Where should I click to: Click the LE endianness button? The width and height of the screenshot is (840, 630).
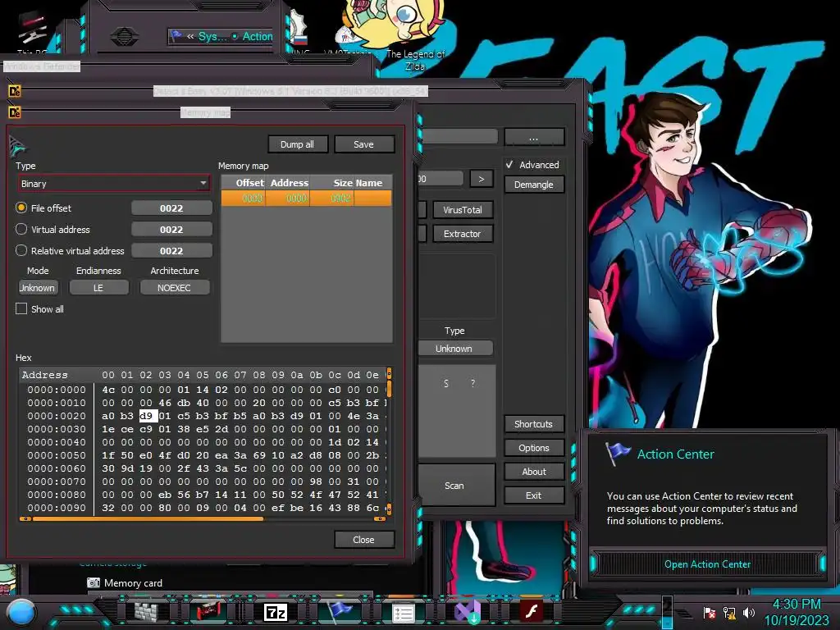click(98, 288)
